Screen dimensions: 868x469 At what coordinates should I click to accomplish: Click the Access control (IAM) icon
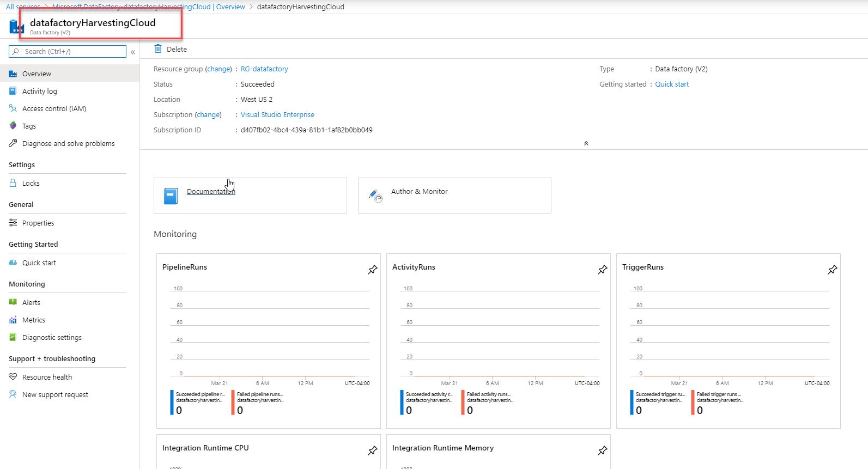point(13,109)
